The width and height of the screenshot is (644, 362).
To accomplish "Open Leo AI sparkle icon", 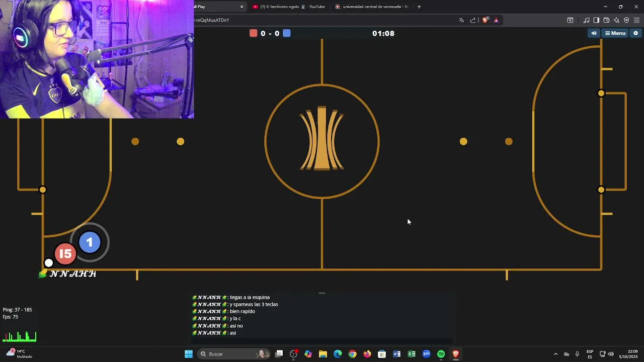I will pos(616,20).
